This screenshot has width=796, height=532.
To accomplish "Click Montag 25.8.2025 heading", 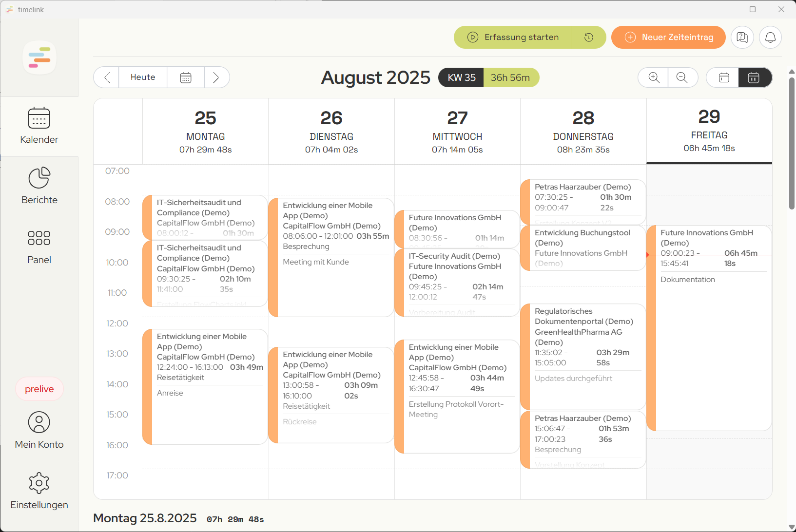I will tap(145, 518).
